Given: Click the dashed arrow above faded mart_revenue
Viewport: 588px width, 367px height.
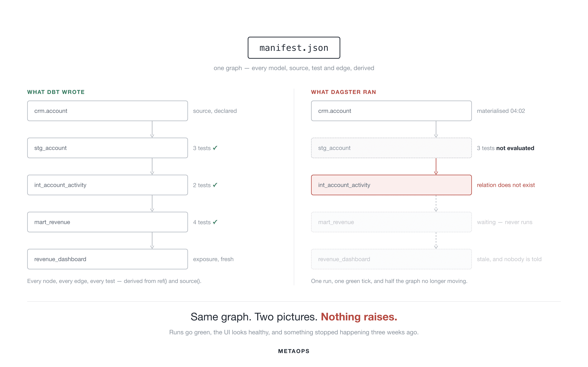Looking at the screenshot, I should coord(436,203).
